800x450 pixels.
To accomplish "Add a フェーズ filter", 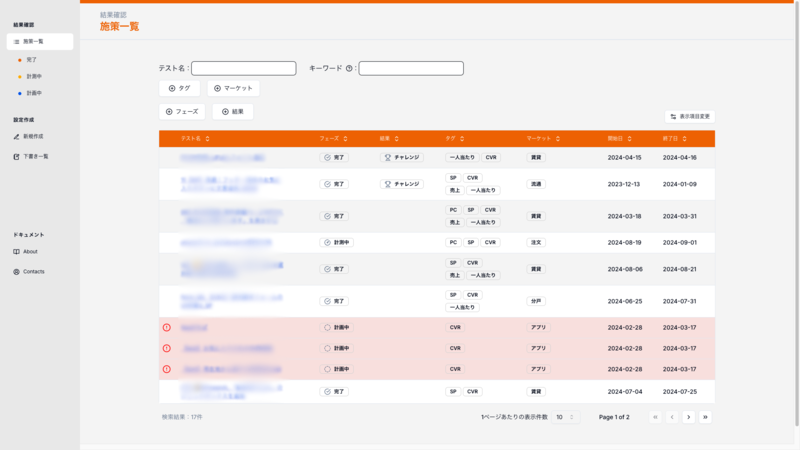I will (x=182, y=112).
